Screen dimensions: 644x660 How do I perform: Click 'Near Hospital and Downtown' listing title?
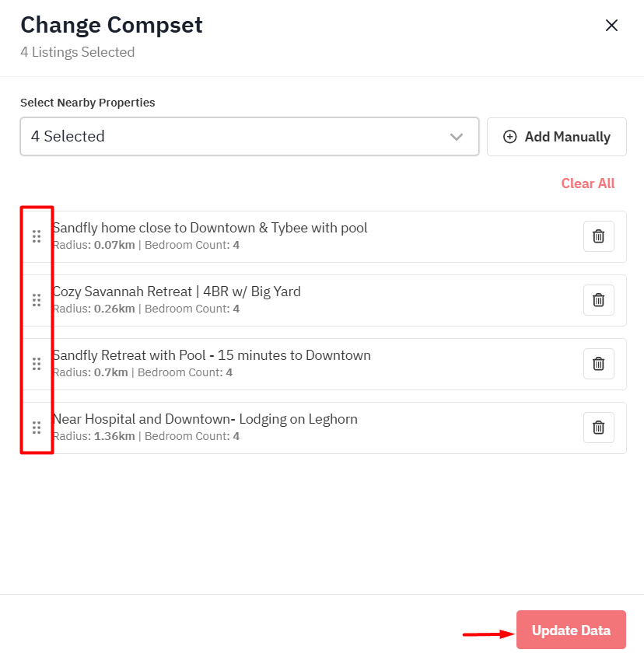click(205, 419)
